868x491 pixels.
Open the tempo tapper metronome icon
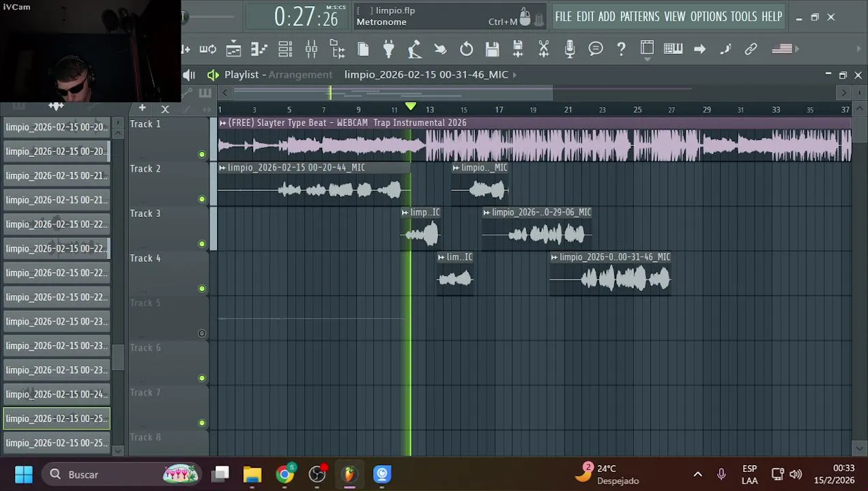pyautogui.click(x=414, y=49)
